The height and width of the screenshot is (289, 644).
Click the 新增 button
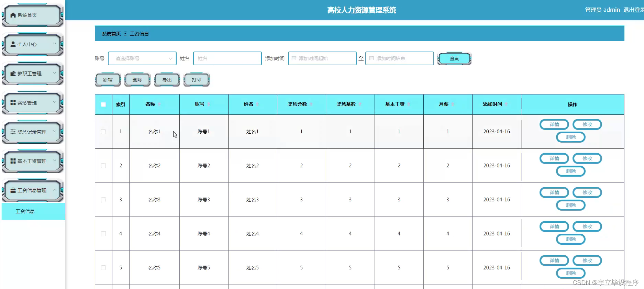click(108, 80)
